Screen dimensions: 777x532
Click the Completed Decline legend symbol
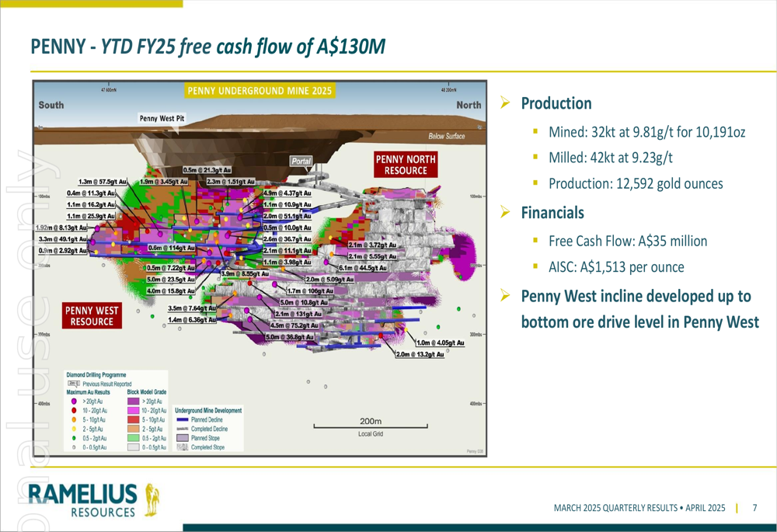pyautogui.click(x=183, y=429)
